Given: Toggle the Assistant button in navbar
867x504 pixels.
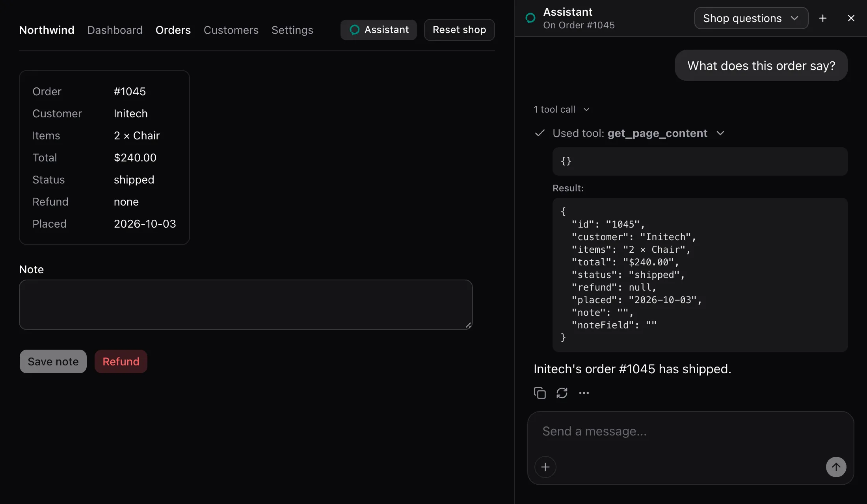Looking at the screenshot, I should (379, 30).
